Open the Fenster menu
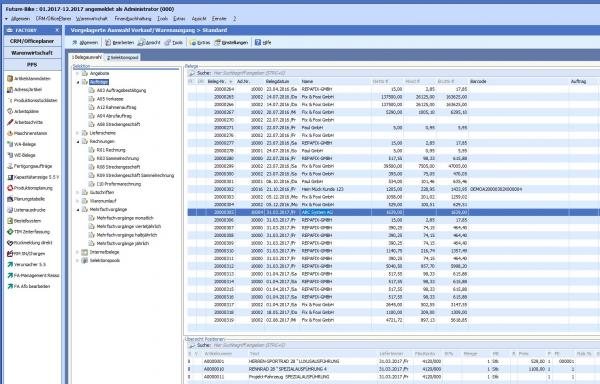 (x=219, y=18)
